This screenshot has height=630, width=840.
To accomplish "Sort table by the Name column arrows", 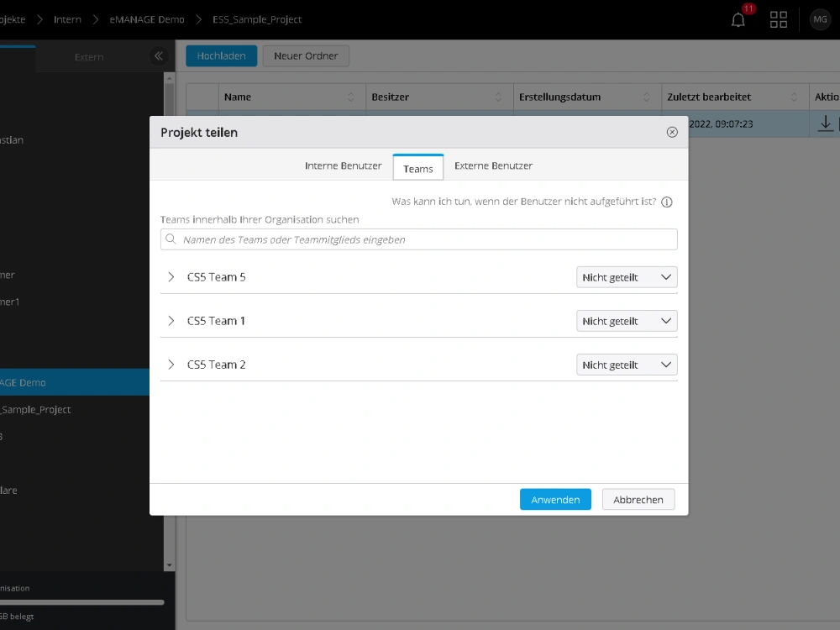I will (x=352, y=97).
